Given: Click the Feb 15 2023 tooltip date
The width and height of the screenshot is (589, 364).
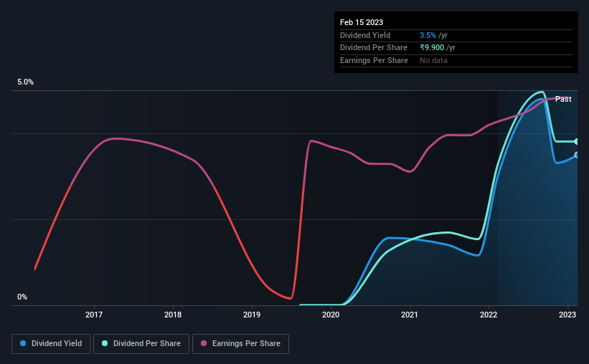Looking at the screenshot, I should (x=362, y=22).
